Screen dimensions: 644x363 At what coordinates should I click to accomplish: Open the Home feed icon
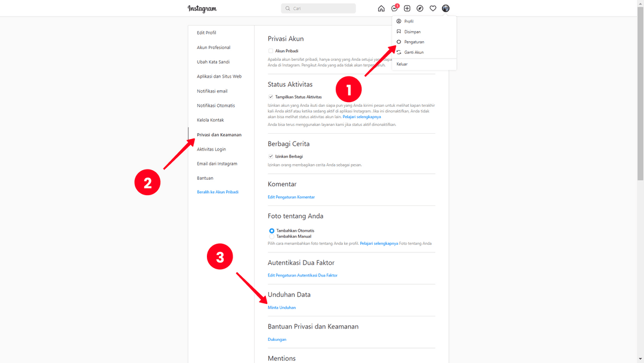pyautogui.click(x=381, y=8)
